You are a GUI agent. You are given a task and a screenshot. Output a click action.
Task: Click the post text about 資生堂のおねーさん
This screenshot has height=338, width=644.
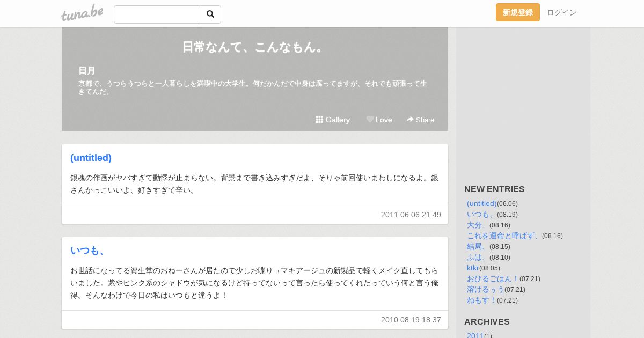tap(254, 283)
